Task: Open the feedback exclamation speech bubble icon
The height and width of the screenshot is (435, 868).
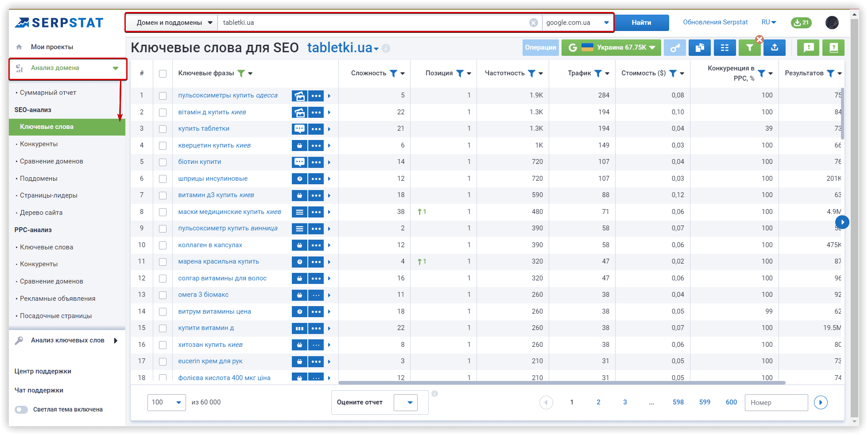Action: point(808,48)
